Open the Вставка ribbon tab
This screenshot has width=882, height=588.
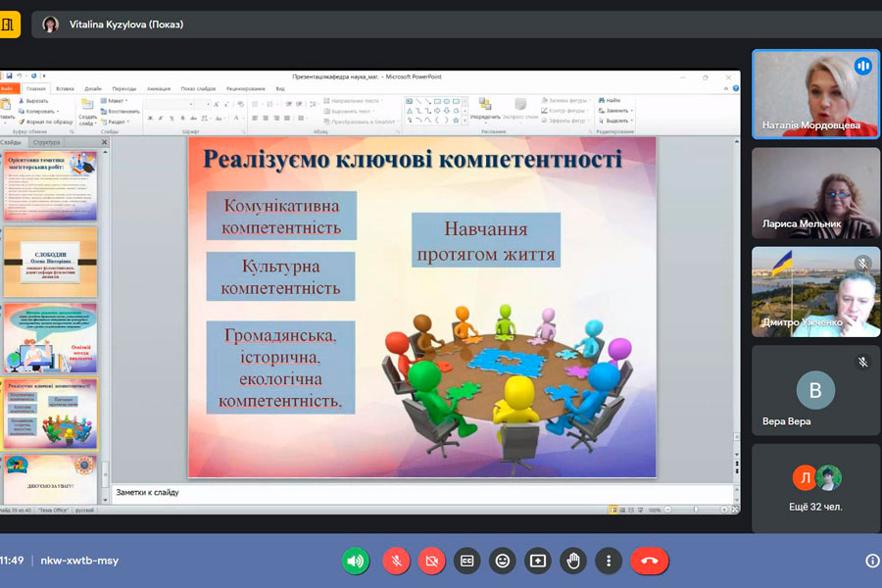coord(65,88)
